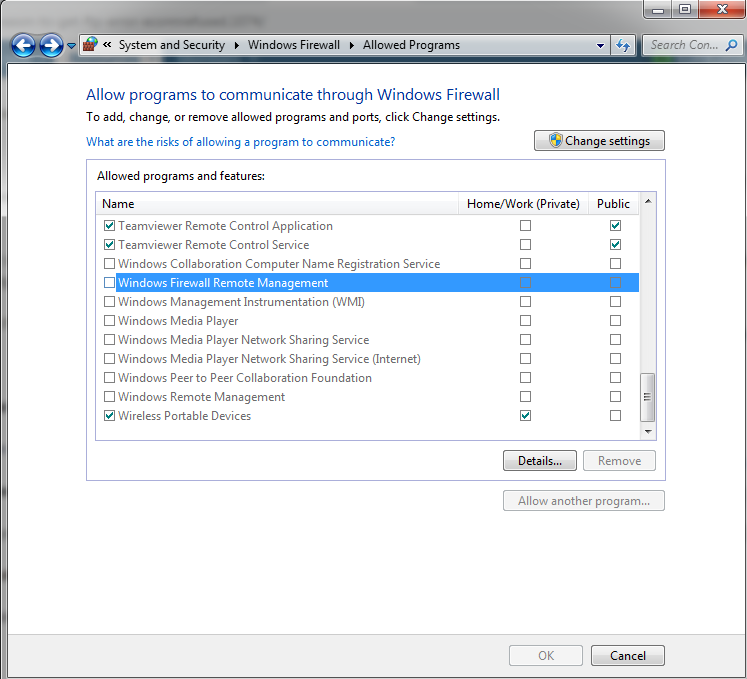Uncheck Teamviewer Remote Control Application
This screenshot has height=679, width=747.
tap(110, 225)
